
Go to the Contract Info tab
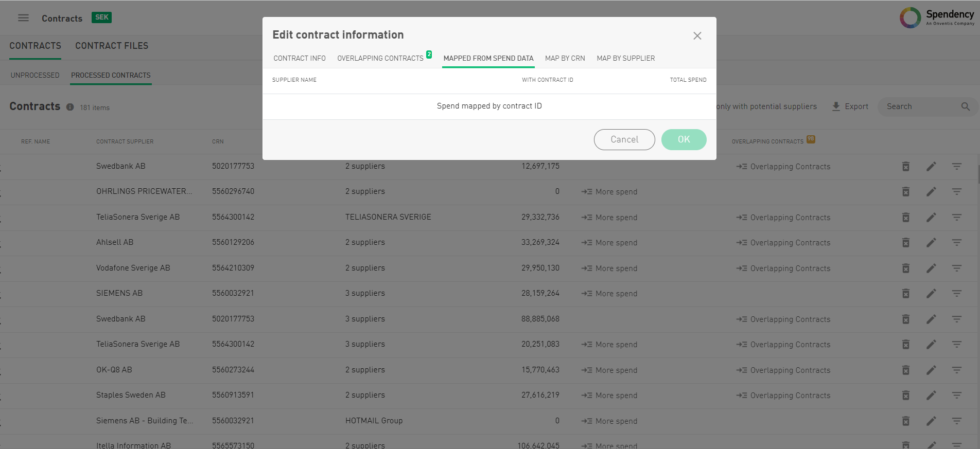click(x=300, y=59)
